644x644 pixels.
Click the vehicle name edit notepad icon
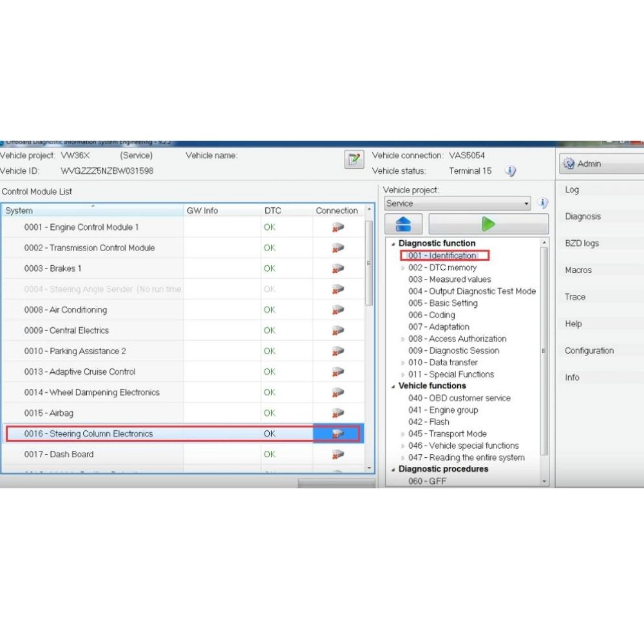click(354, 160)
